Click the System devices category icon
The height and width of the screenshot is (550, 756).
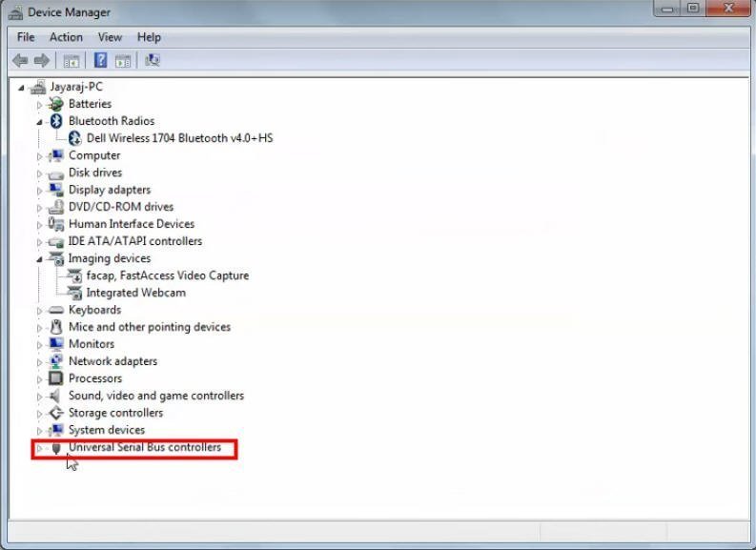[56, 430]
